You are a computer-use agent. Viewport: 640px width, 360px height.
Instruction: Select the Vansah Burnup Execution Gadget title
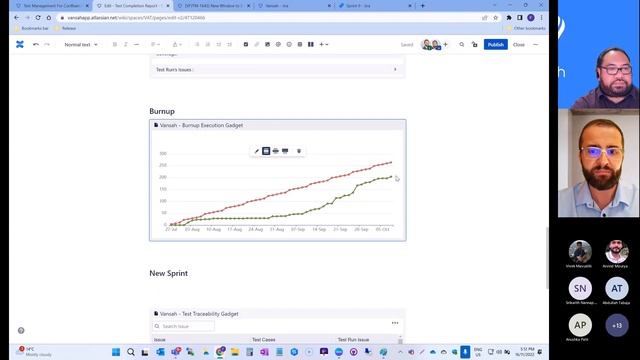[x=201, y=125]
